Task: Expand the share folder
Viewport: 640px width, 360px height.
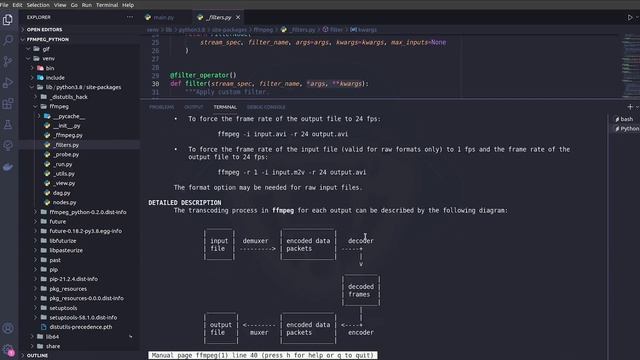Action: pyautogui.click(x=80, y=346)
